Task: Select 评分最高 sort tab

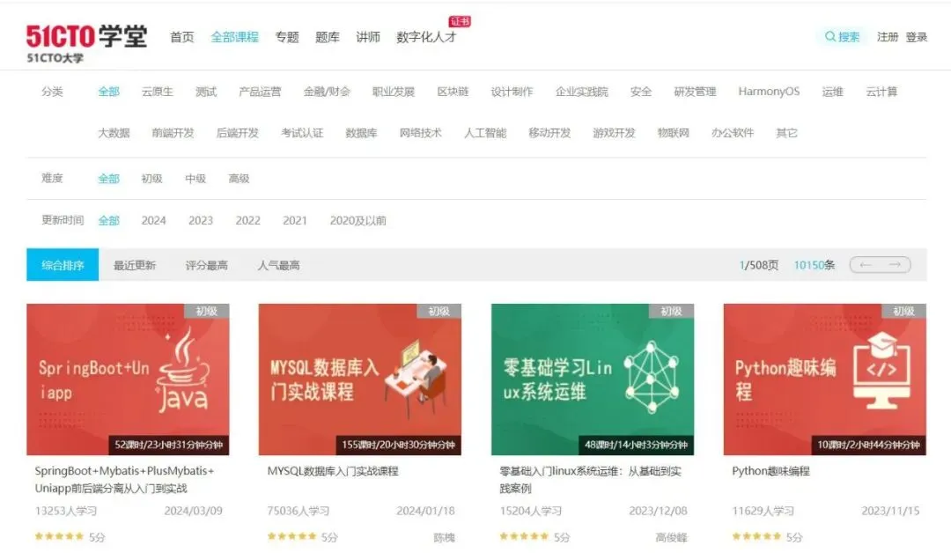Action: point(207,265)
